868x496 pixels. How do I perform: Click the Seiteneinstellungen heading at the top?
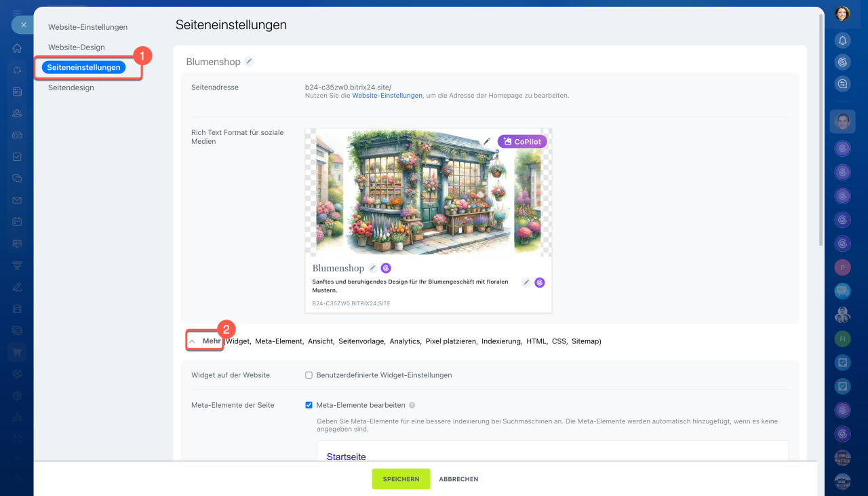[x=231, y=25]
